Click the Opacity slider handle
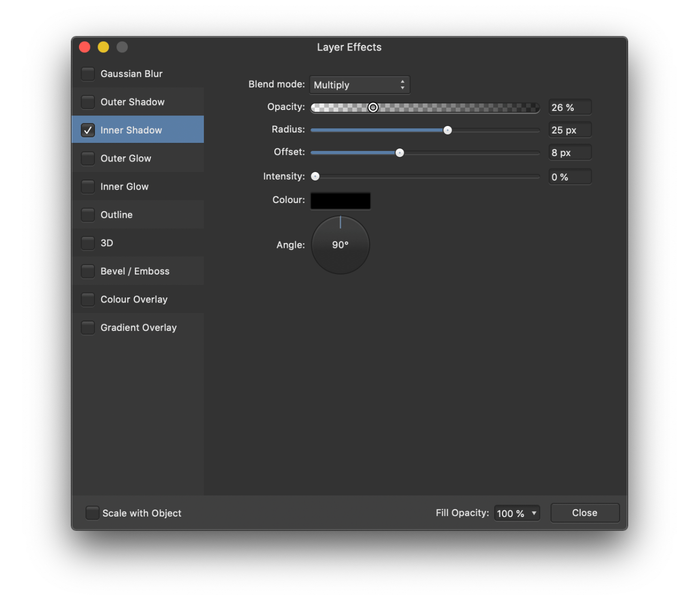Image resolution: width=700 pixels, height=600 pixels. (x=373, y=107)
